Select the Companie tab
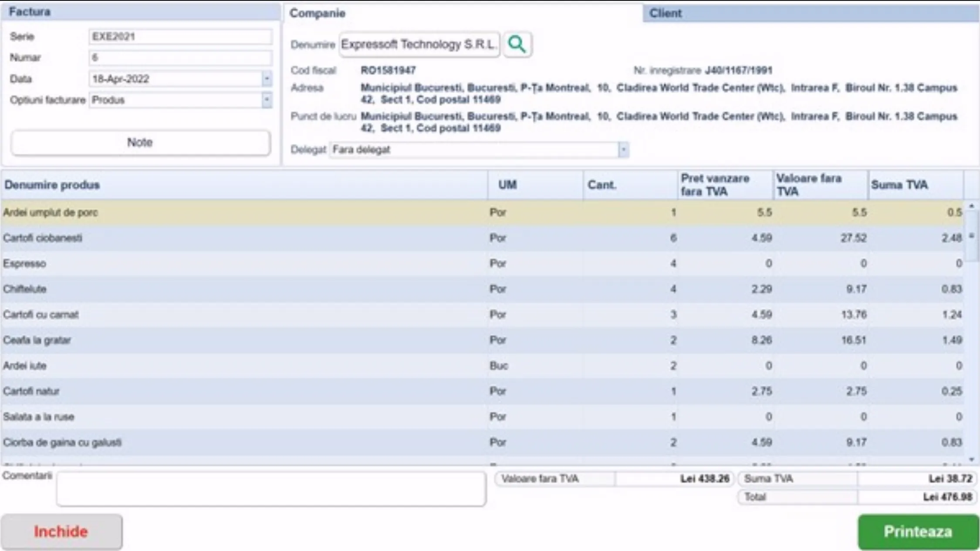This screenshot has width=980, height=551. tap(463, 13)
